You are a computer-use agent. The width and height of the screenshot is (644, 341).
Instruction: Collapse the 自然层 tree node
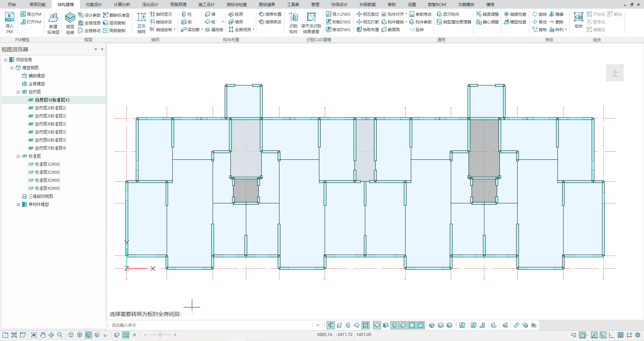pos(18,92)
